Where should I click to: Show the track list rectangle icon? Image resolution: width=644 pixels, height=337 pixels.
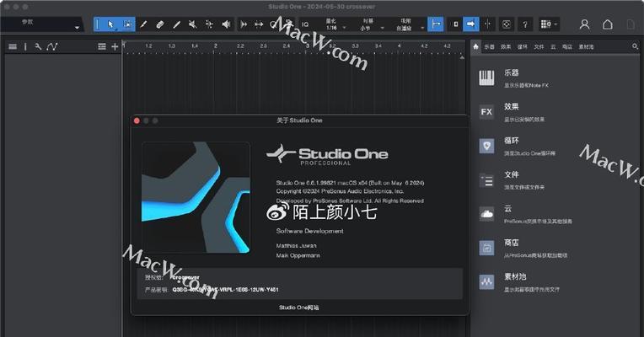(13, 47)
